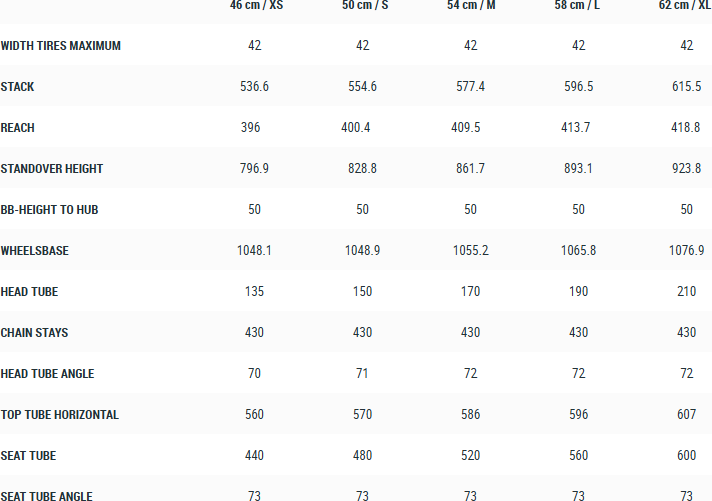Click the 46 cm / XS column header
This screenshot has height=501, width=712.
[257, 5]
